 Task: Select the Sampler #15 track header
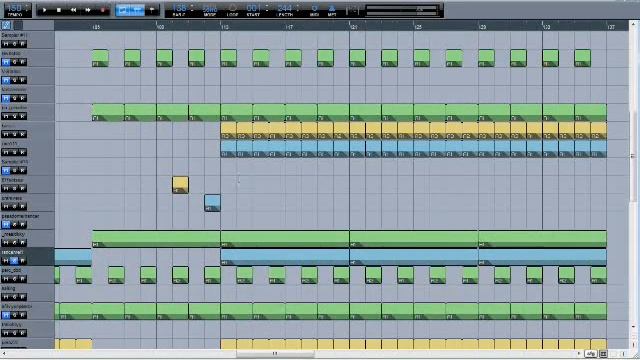pyautogui.click(x=27, y=167)
